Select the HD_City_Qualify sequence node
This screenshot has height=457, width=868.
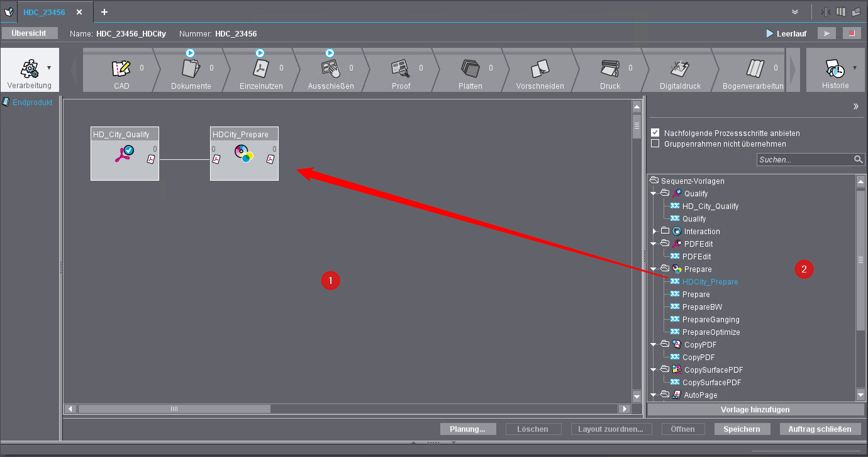click(125, 154)
